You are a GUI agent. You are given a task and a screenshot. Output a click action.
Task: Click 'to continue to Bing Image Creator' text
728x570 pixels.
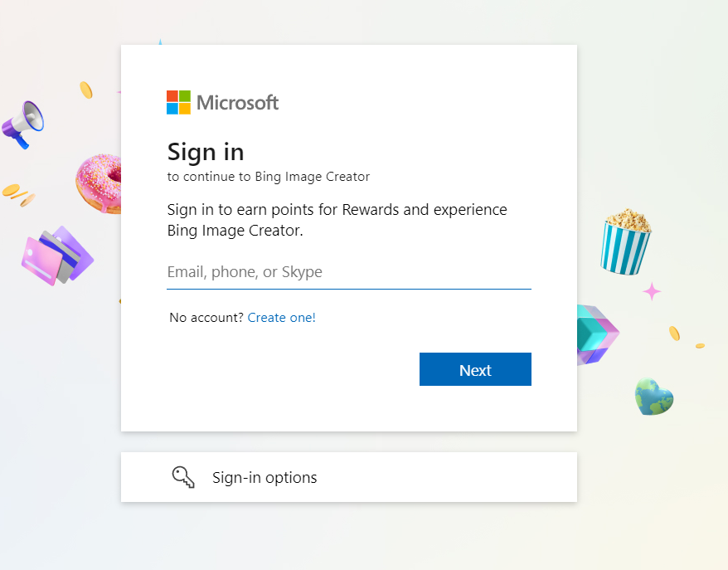[269, 177]
